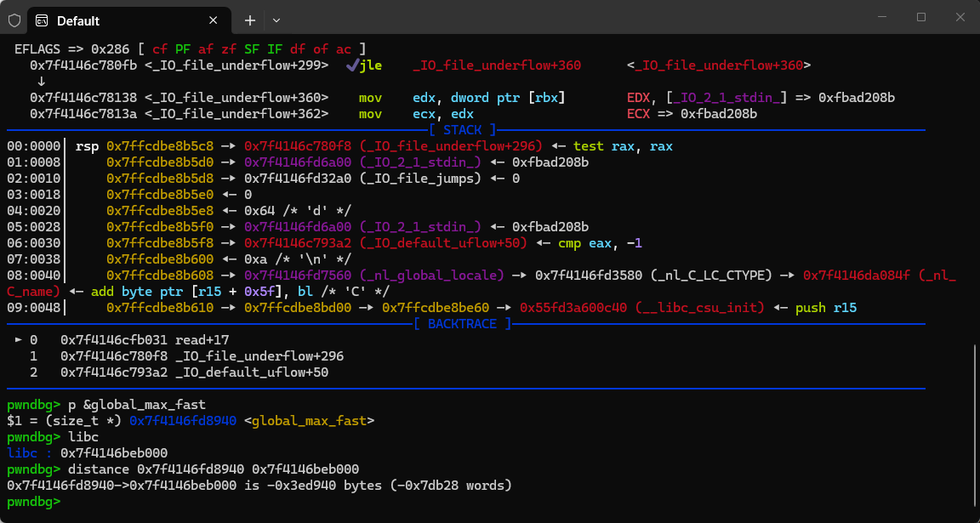980x523 pixels.
Task: Click the [ BACKTRACE ] section header
Action: pos(463,324)
